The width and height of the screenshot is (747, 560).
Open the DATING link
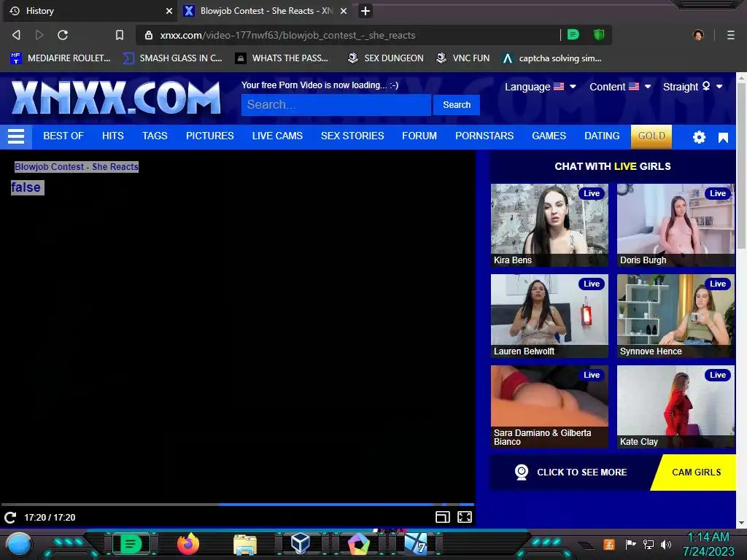(602, 136)
